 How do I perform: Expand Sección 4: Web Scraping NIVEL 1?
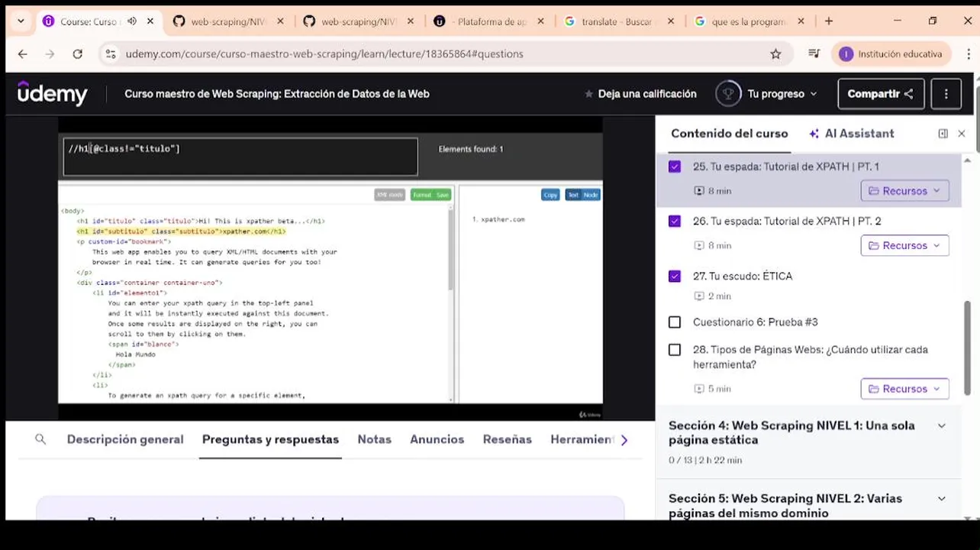click(808, 442)
